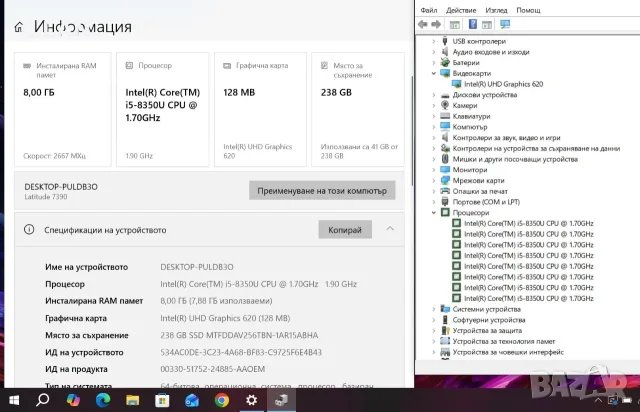Select Камери in device tree
Viewport: 640px width, 412px height.
point(464,105)
